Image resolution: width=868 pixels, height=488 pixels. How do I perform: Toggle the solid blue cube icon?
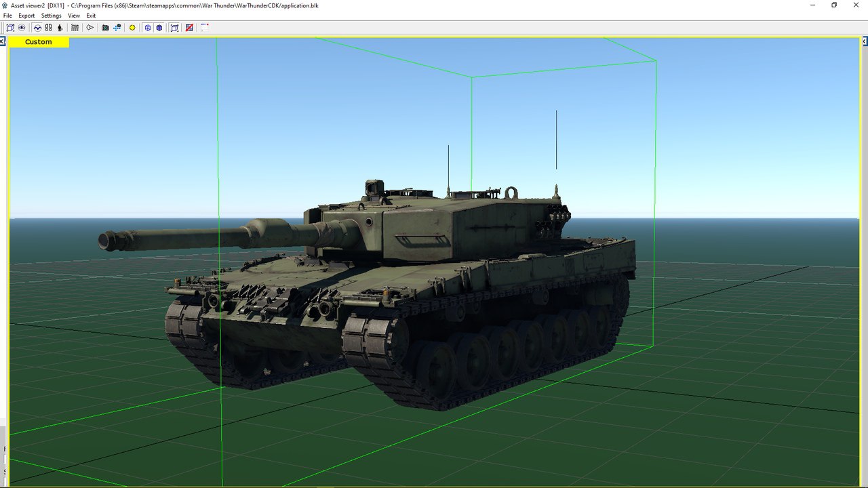tap(159, 28)
